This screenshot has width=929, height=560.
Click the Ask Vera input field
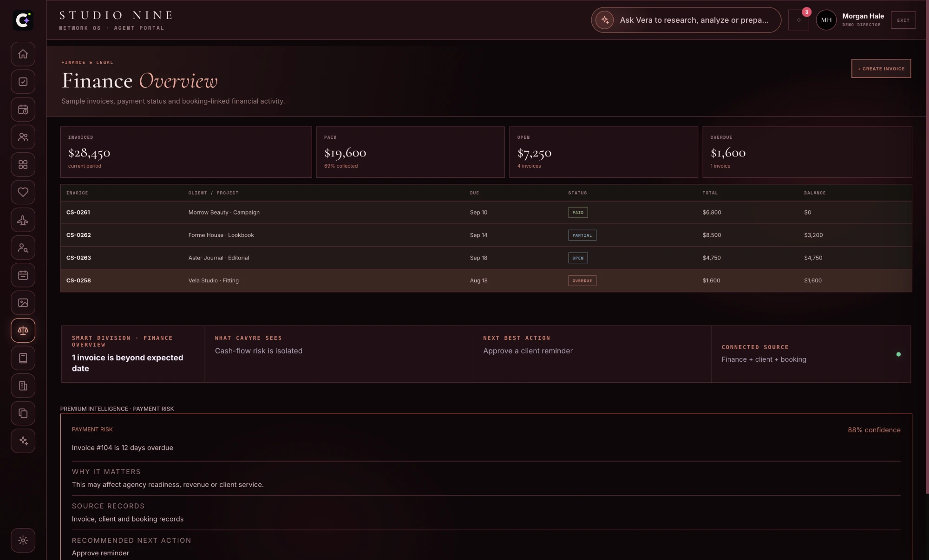686,20
